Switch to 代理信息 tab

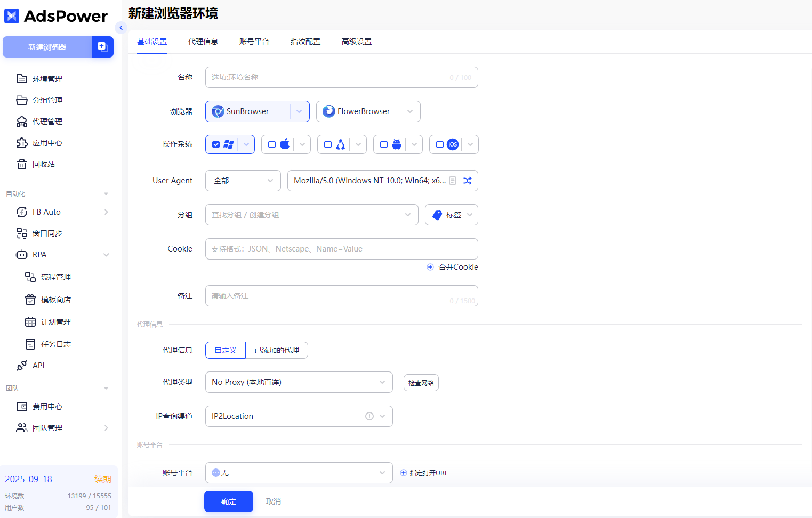point(203,42)
